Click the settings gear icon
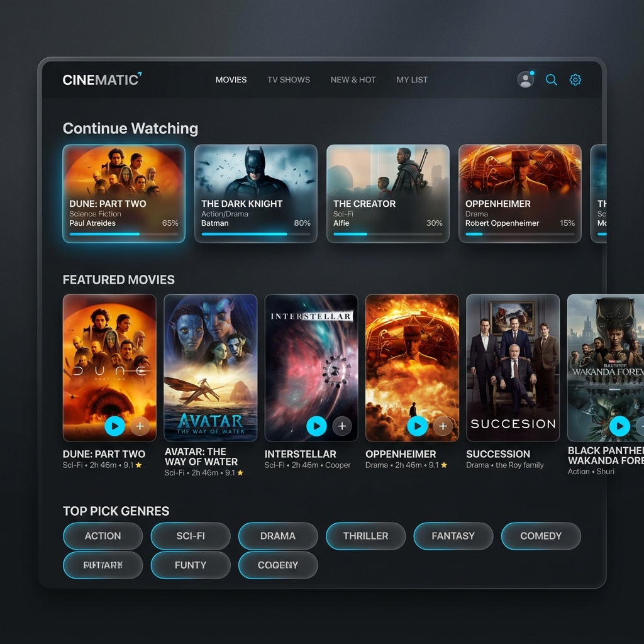 (x=575, y=80)
